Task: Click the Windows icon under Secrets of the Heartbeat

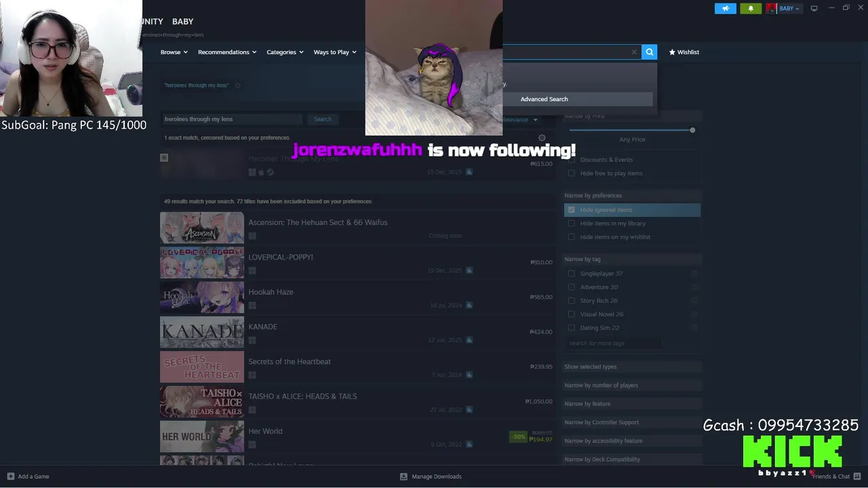Action: [x=252, y=375]
